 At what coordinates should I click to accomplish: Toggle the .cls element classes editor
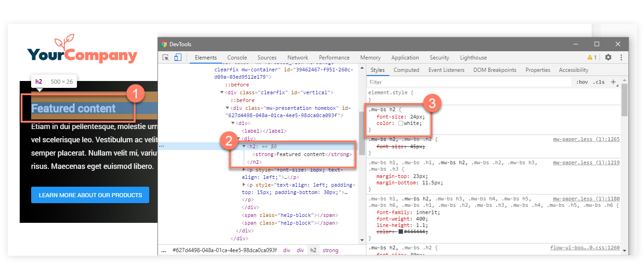pos(600,81)
